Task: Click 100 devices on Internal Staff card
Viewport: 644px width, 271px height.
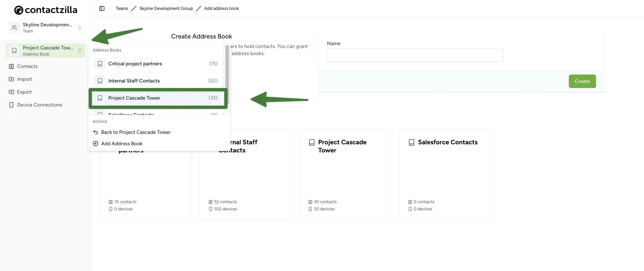Action: coord(225,209)
